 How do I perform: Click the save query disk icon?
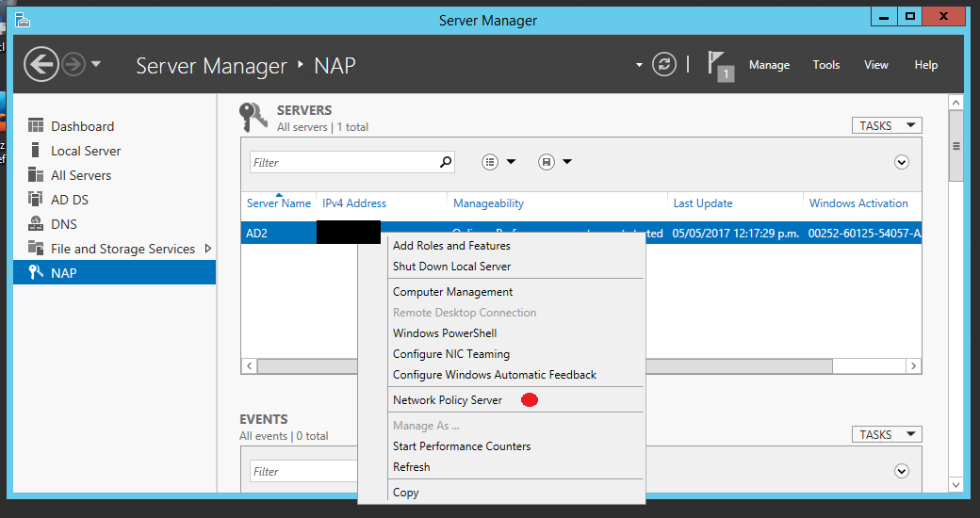tap(547, 162)
